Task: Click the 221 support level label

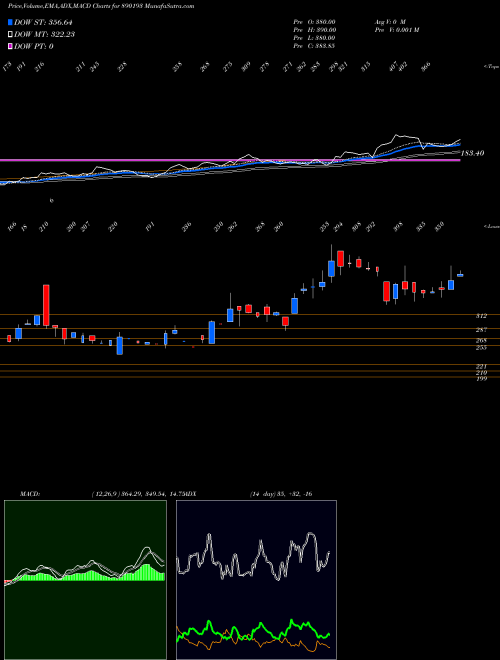Action: 481,367
